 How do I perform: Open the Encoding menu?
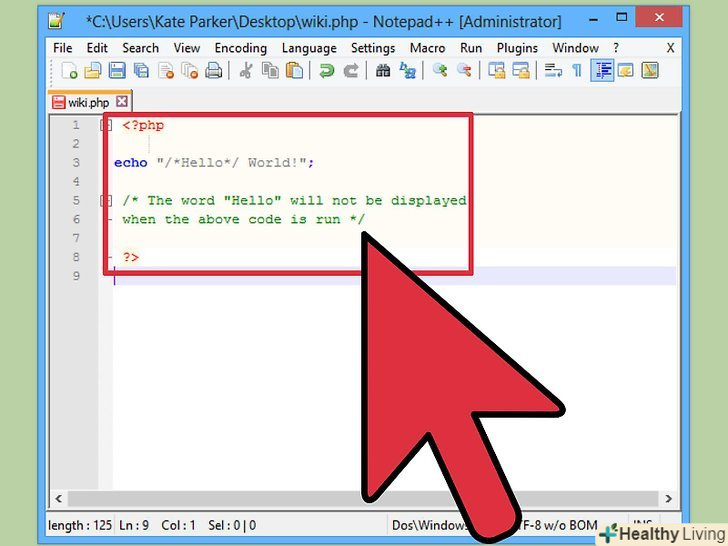click(x=240, y=48)
